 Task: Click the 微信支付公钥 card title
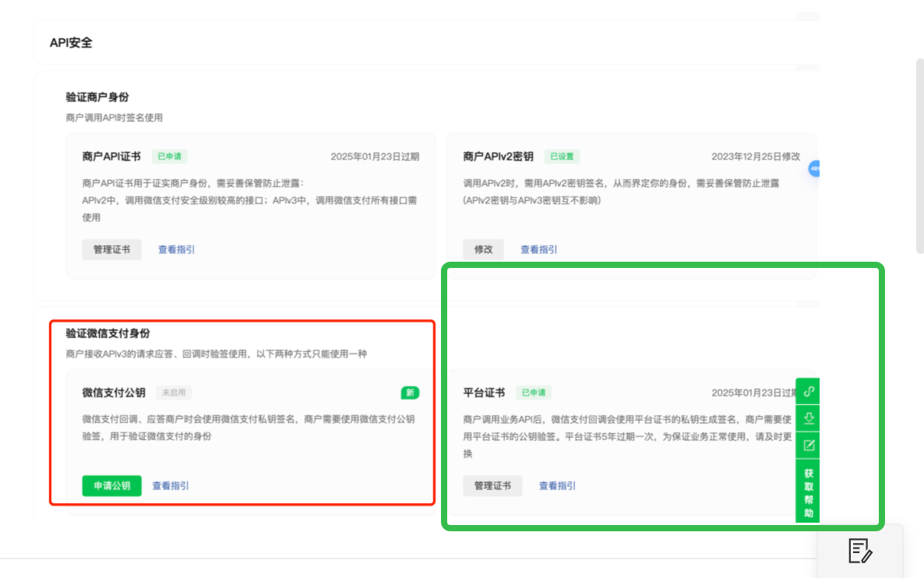114,393
